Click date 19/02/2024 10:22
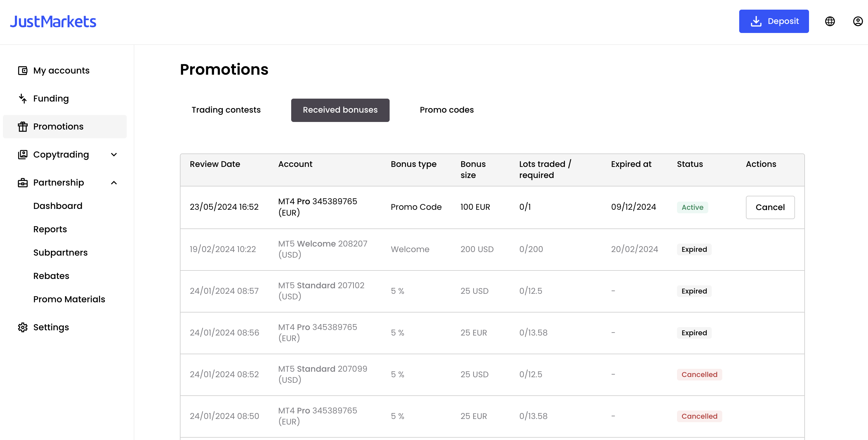 click(x=223, y=249)
